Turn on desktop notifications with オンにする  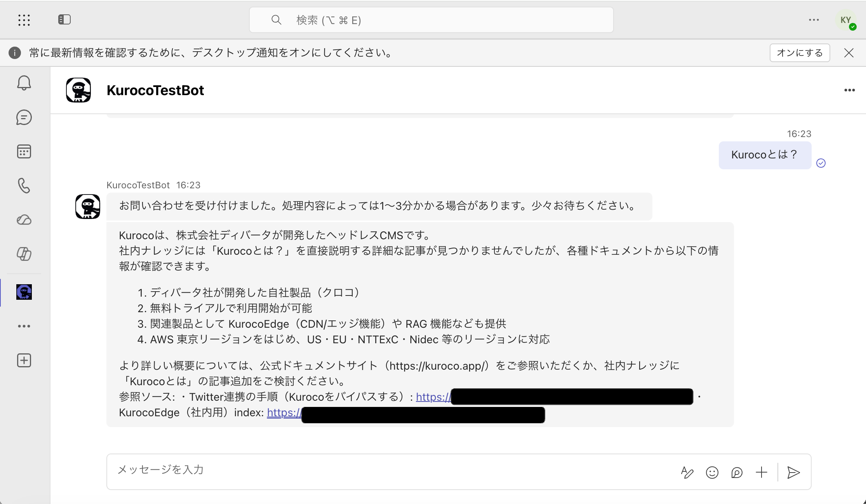coord(800,53)
